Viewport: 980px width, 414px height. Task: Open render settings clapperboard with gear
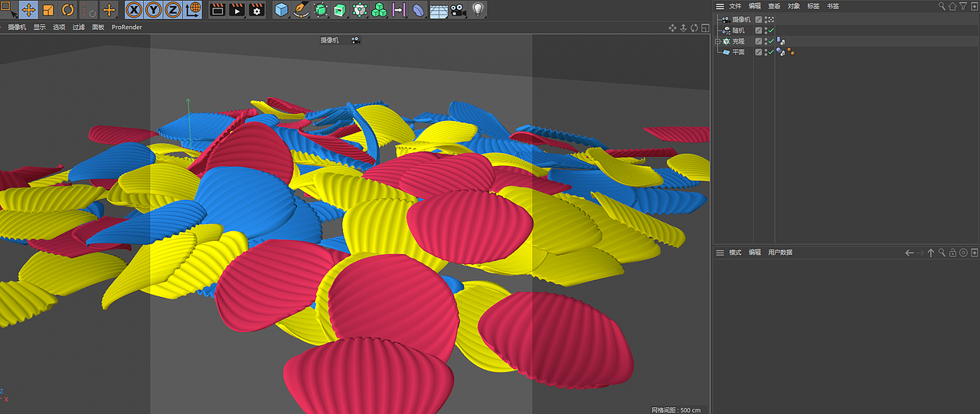(256, 10)
